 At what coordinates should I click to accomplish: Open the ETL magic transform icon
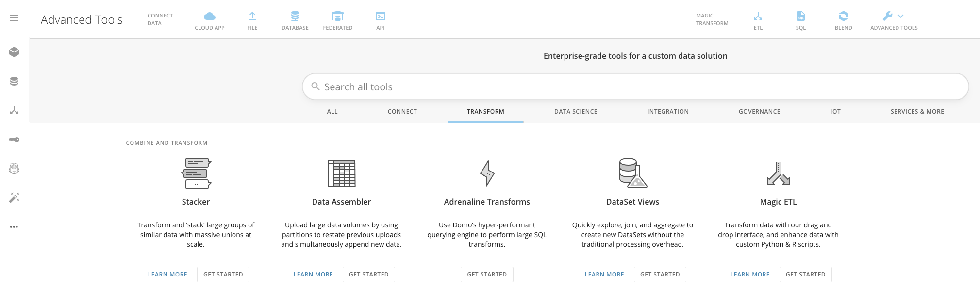pyautogui.click(x=758, y=17)
